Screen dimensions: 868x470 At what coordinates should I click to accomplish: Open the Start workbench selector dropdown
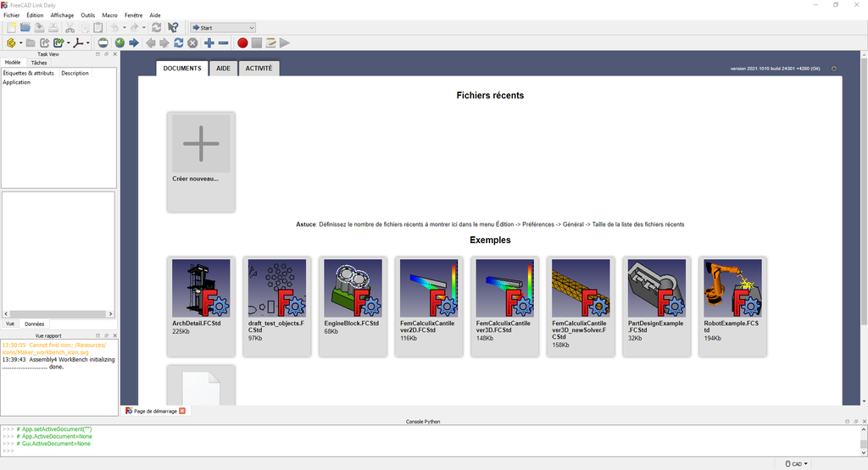coord(223,28)
